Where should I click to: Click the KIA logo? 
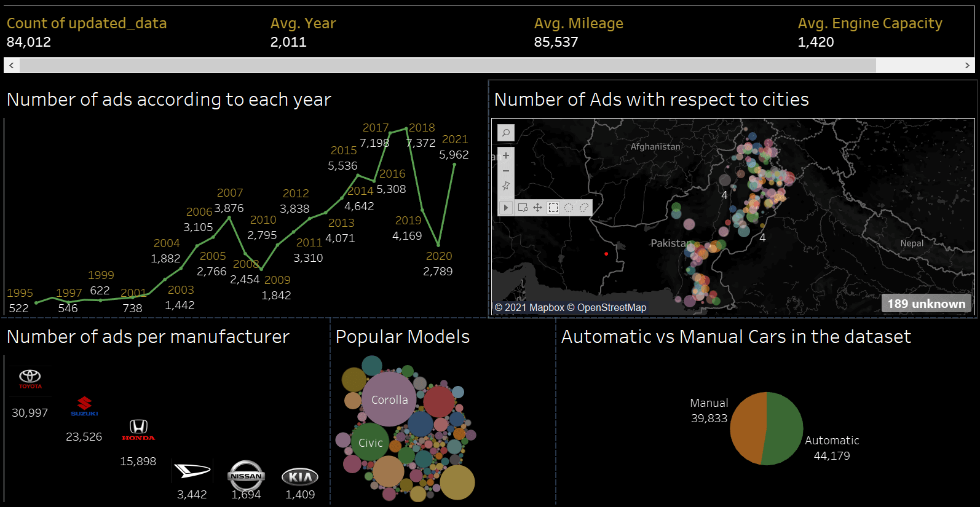[300, 477]
